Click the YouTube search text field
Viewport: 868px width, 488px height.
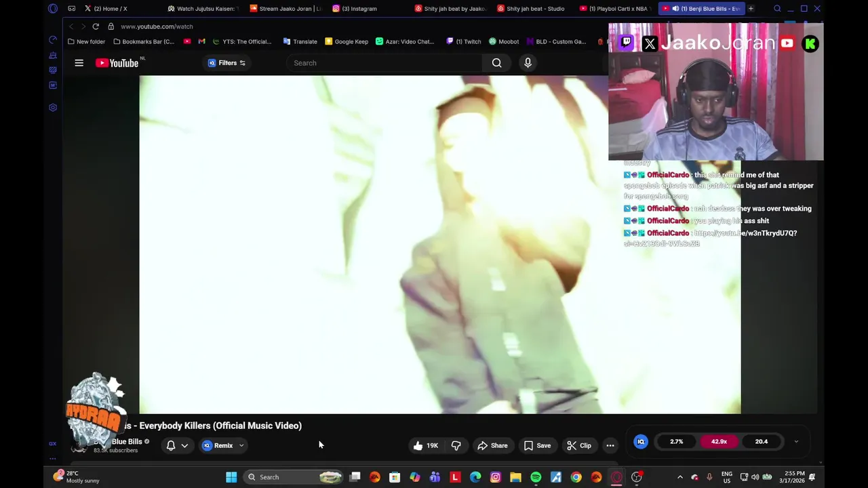(383, 63)
